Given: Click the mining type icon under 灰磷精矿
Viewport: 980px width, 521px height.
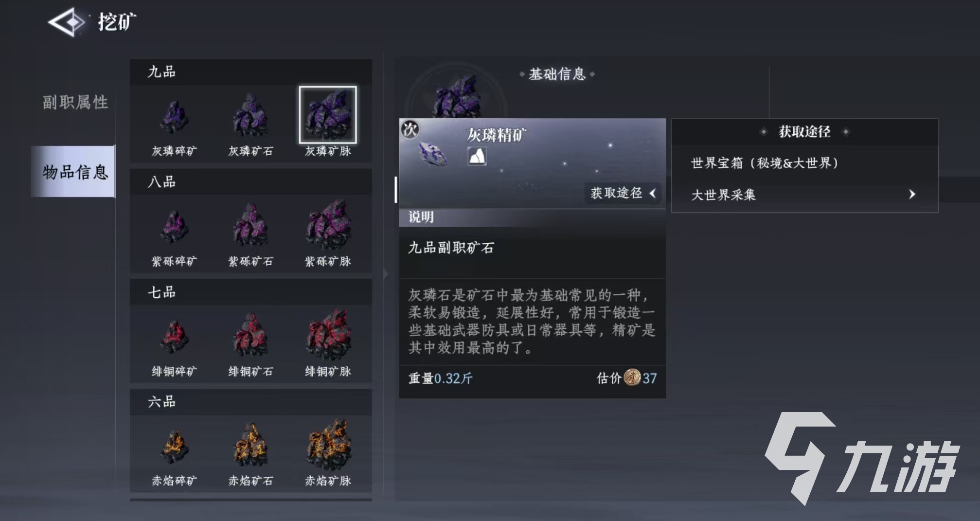Looking at the screenshot, I should coord(477,156).
